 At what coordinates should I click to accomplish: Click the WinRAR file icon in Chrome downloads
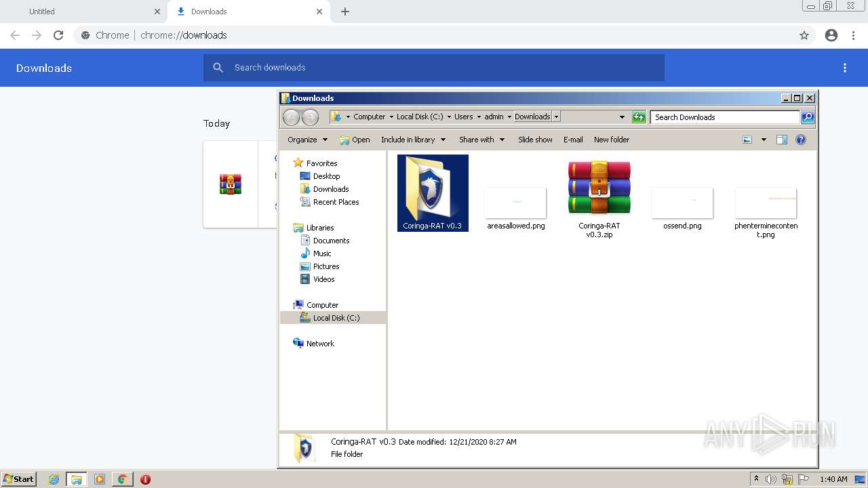click(x=231, y=184)
